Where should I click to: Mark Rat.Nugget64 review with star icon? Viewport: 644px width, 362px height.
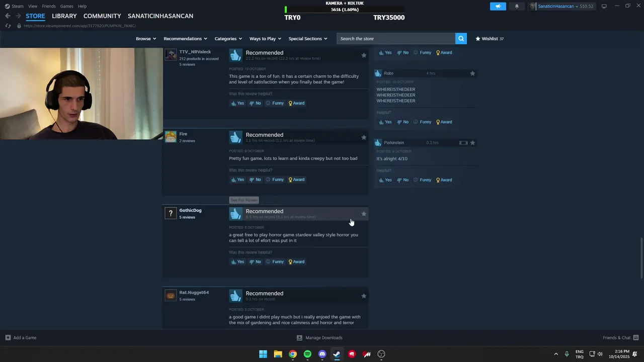coord(364,296)
